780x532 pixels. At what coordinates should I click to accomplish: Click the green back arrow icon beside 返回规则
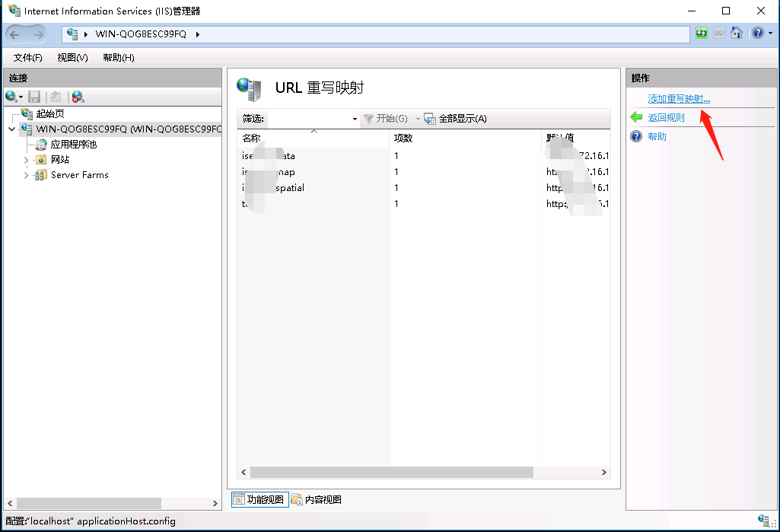tap(636, 117)
